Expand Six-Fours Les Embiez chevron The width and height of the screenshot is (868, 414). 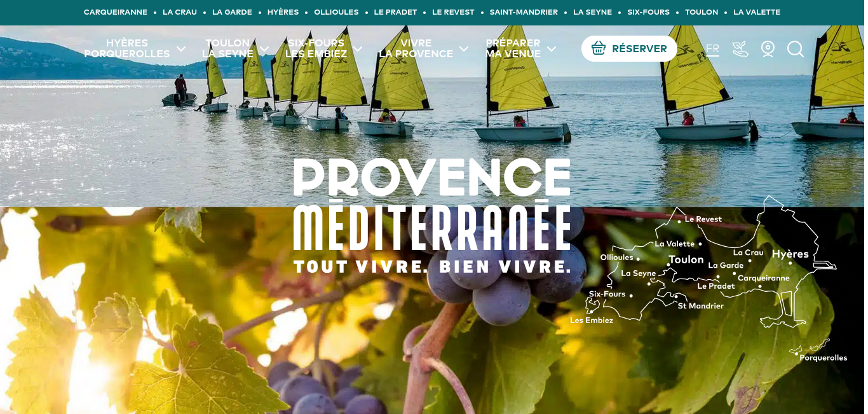(x=358, y=49)
